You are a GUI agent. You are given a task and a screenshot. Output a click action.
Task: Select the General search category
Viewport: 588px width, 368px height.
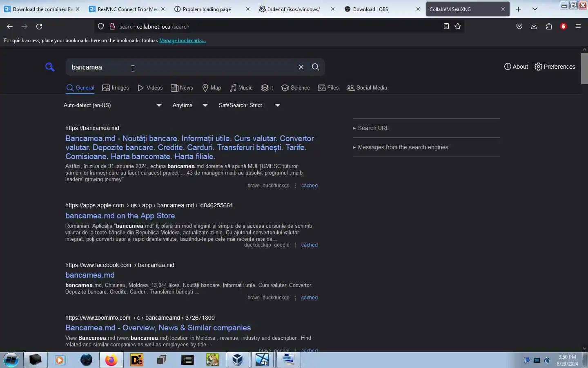click(80, 88)
